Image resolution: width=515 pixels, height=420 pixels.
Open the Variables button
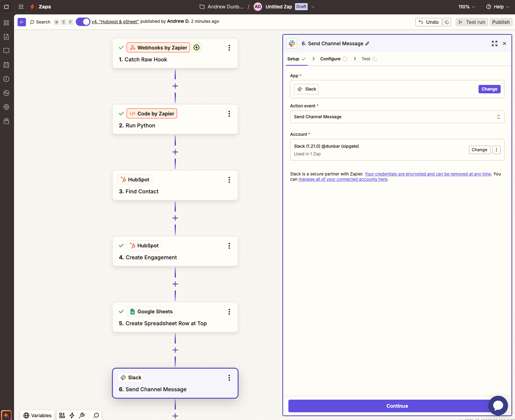pos(38,415)
